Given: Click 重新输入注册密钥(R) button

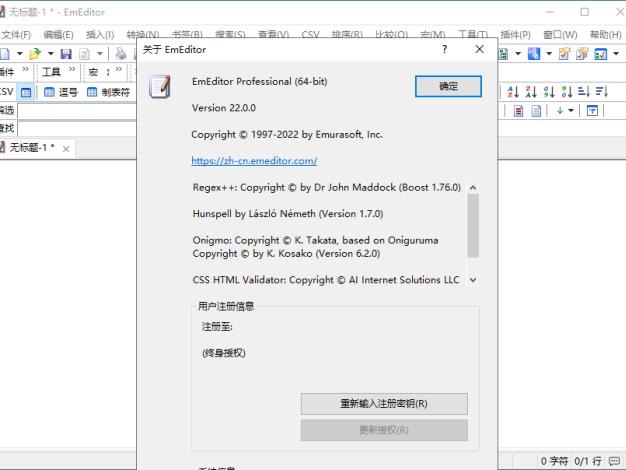Looking at the screenshot, I should [x=384, y=404].
